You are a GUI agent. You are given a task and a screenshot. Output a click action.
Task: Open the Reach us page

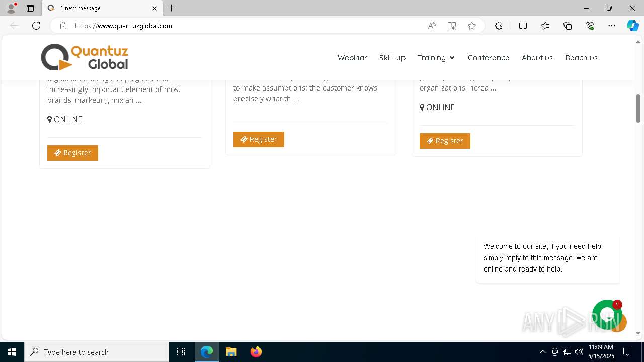coord(581,58)
